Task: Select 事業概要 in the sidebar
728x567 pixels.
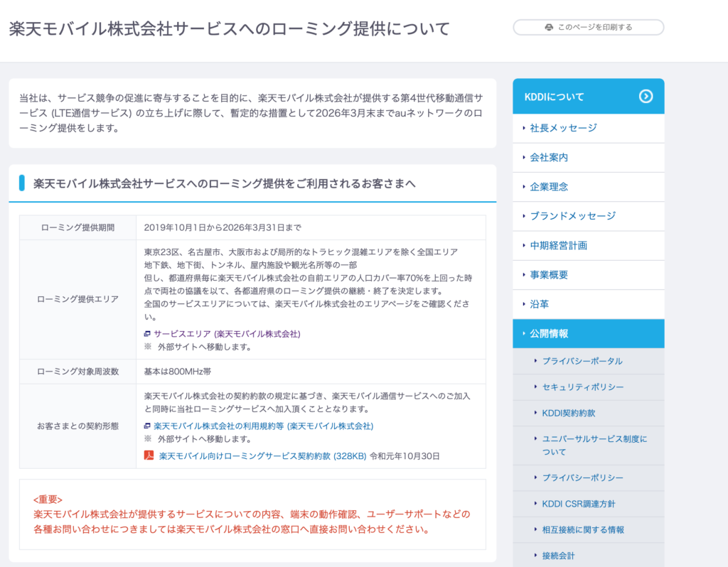Action: [x=588, y=275]
